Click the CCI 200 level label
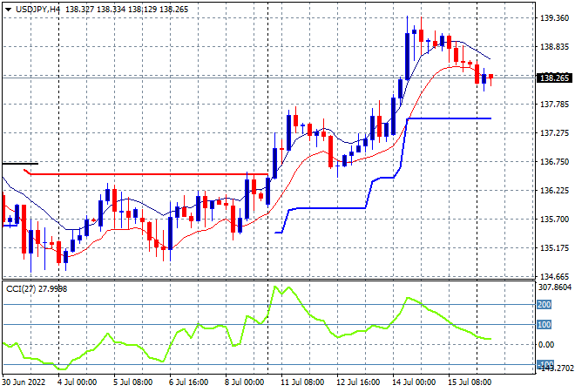The height and width of the screenshot is (392, 575). click(545, 304)
